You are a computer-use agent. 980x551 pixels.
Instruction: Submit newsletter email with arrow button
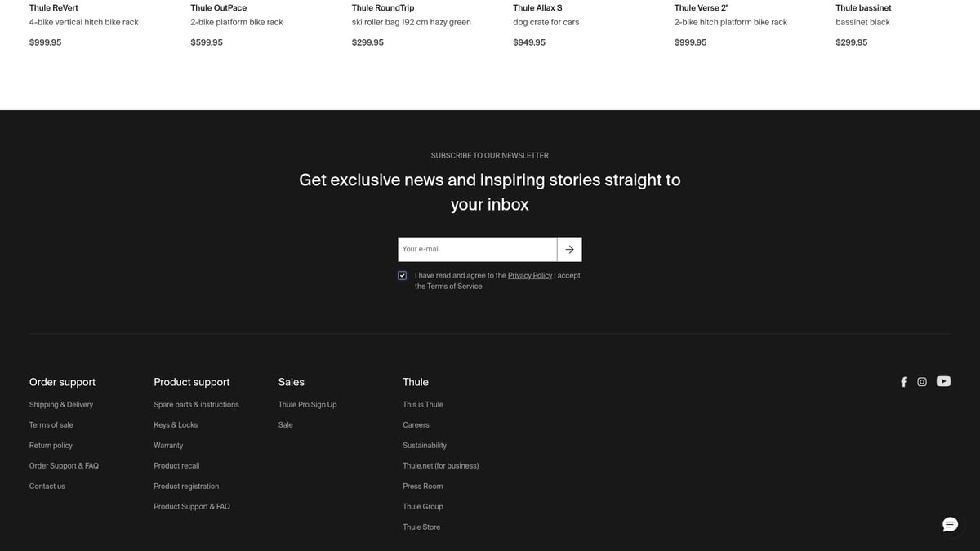[x=569, y=250]
